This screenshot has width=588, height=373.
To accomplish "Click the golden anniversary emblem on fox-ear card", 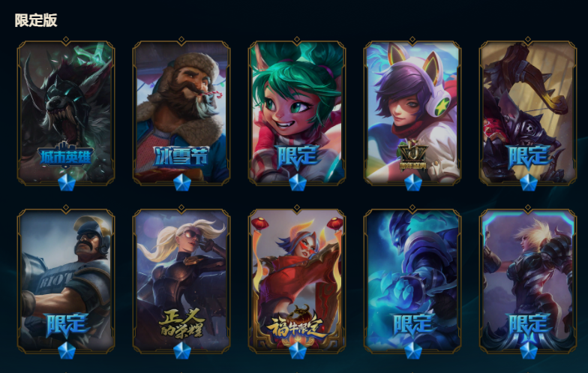I will pyautogui.click(x=412, y=156).
